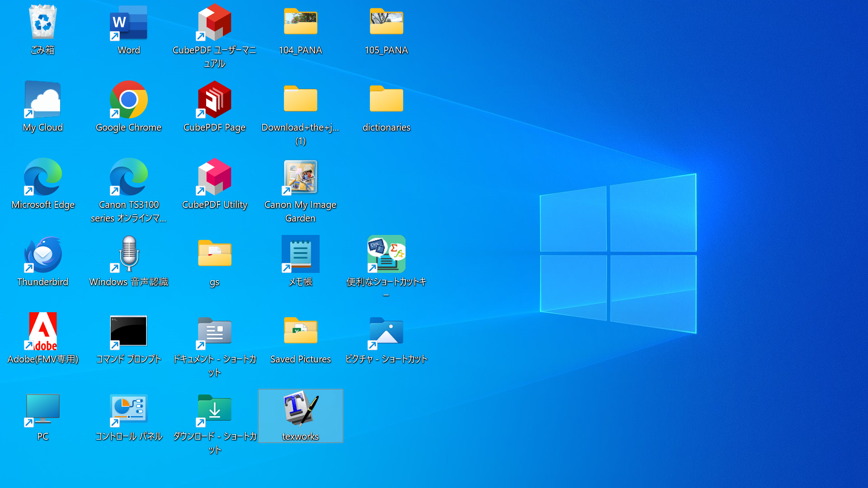This screenshot has width=868, height=488.
Task: Select the 105_PANA folder
Action: [x=386, y=21]
